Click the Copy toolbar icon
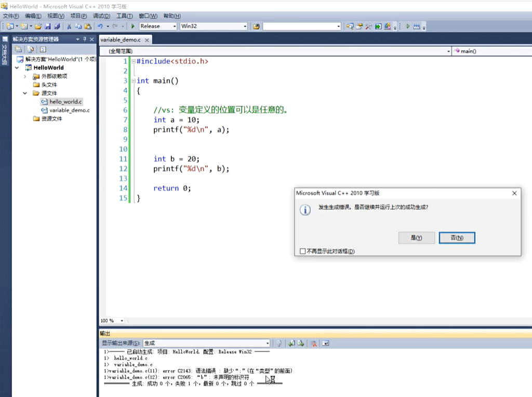The image size is (532, 397). [78, 26]
